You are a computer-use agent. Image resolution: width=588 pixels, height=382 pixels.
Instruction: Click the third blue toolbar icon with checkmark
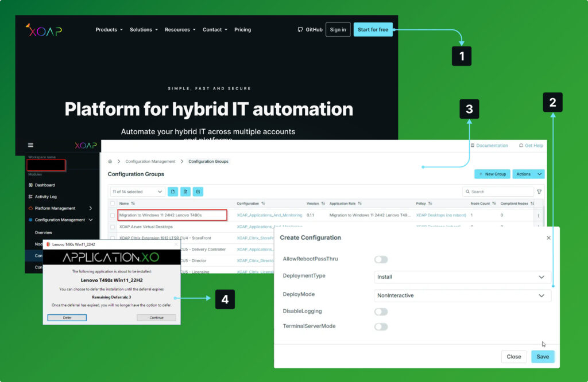198,192
